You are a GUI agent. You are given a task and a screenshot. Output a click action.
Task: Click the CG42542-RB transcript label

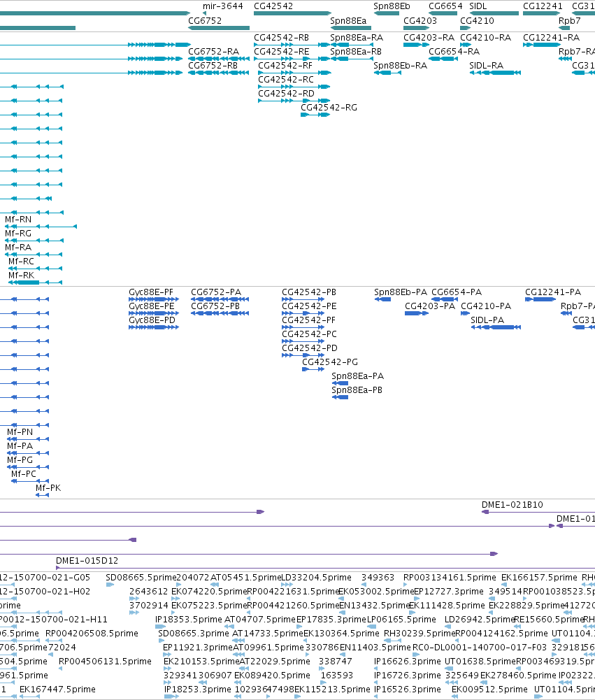click(281, 38)
